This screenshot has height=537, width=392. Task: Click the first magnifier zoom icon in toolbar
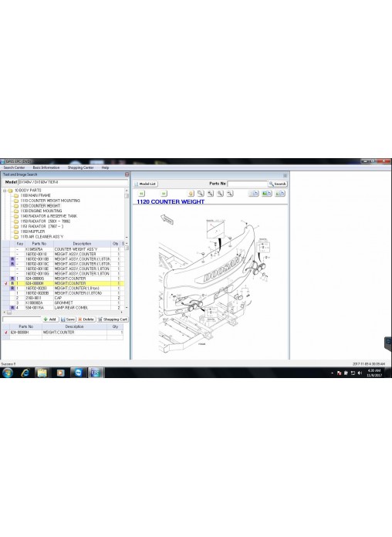point(201,194)
